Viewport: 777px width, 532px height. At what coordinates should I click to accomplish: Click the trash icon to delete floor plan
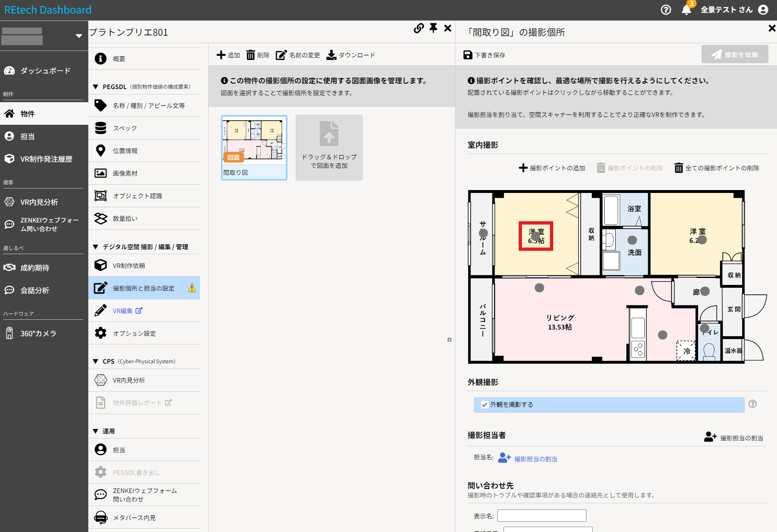251,55
